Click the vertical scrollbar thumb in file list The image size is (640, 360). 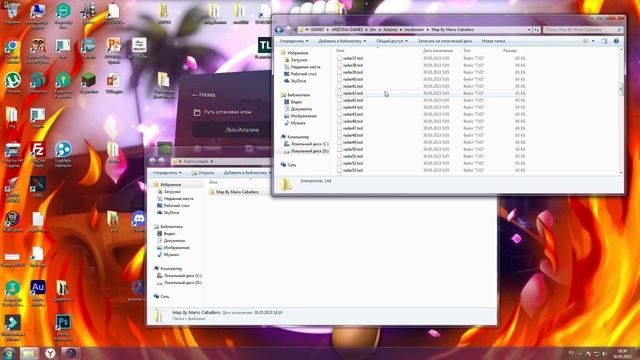click(621, 89)
